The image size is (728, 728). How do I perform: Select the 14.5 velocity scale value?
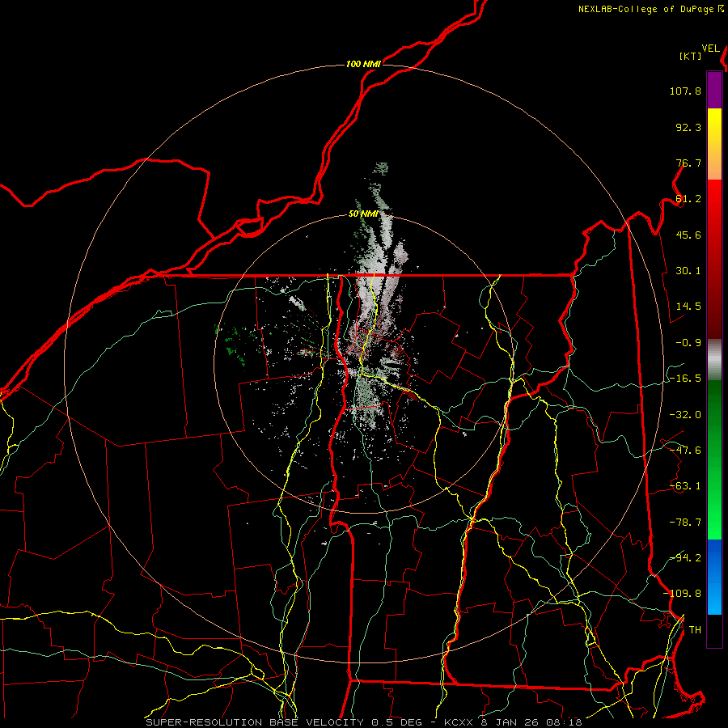[x=688, y=307]
